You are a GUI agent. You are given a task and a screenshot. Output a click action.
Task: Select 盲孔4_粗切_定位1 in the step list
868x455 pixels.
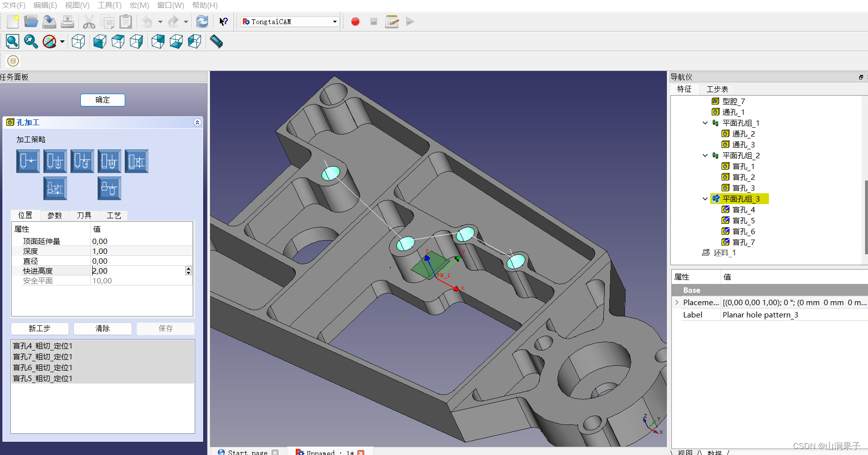coord(103,346)
